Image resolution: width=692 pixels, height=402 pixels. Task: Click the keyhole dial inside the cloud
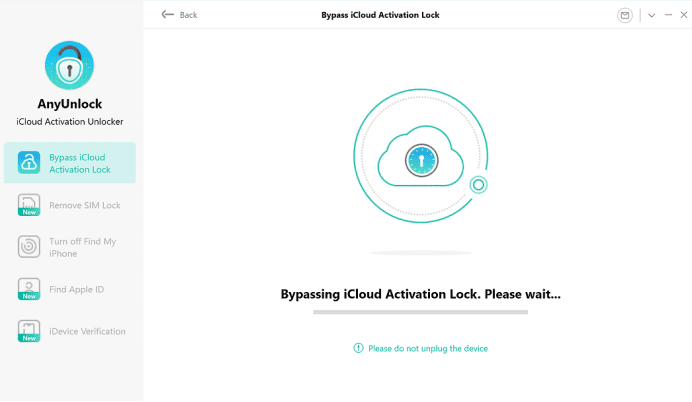click(421, 160)
